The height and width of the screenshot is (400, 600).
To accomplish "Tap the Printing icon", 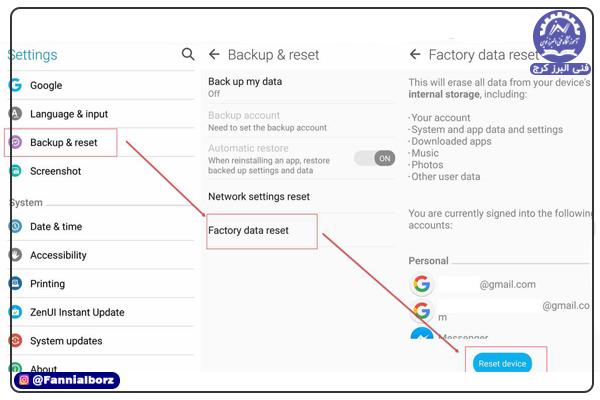I will coord(15,283).
